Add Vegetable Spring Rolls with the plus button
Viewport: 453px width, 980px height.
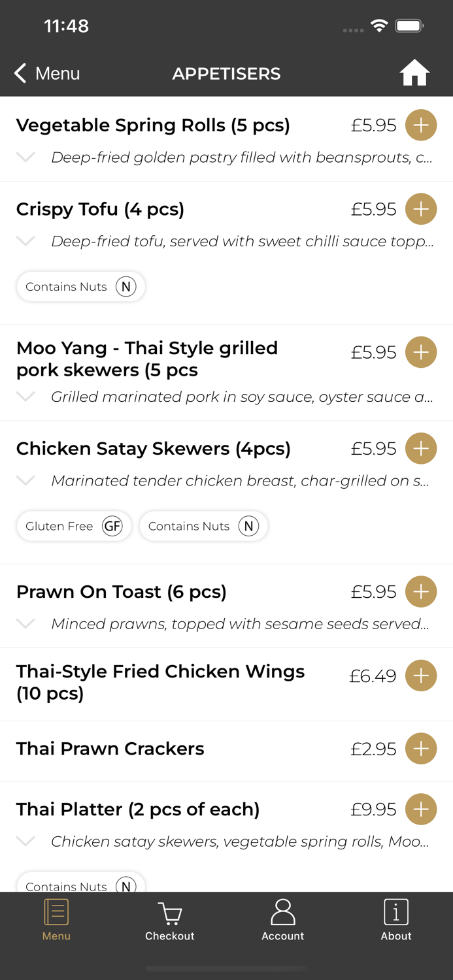[421, 125]
